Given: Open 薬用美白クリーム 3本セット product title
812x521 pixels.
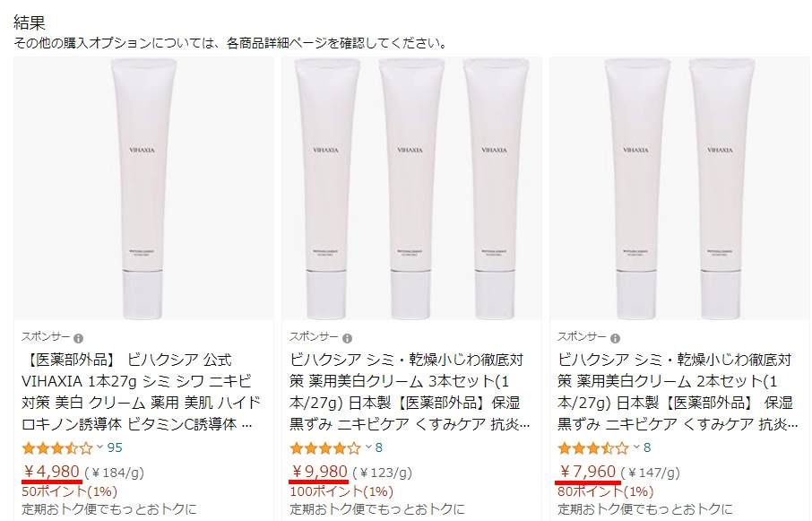Looking at the screenshot, I should coord(410,392).
